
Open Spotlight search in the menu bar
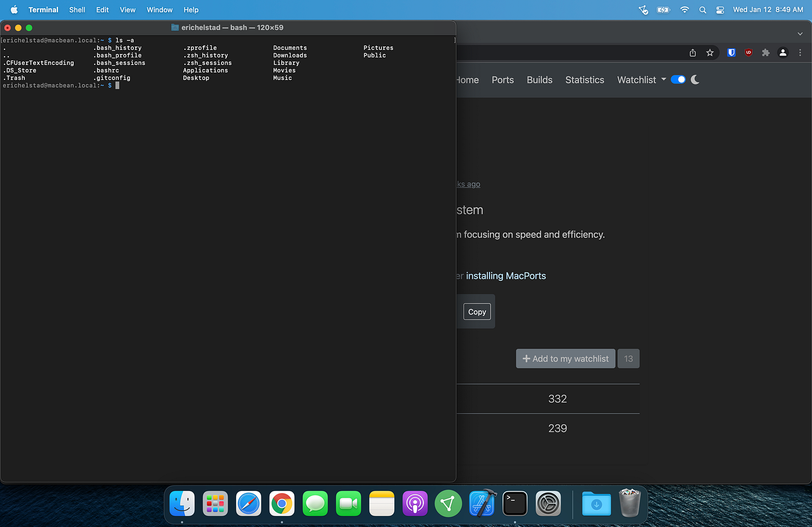tap(702, 10)
